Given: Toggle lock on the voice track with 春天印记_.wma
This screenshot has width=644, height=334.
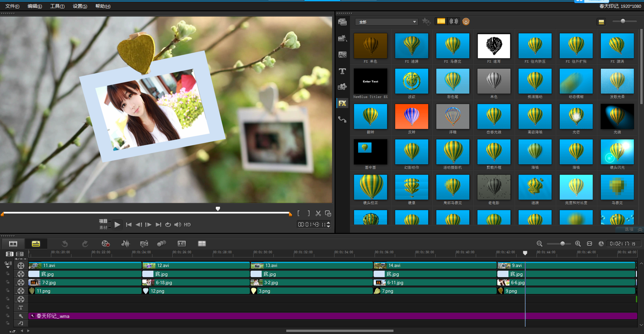Looking at the screenshot, I should coord(7,316).
